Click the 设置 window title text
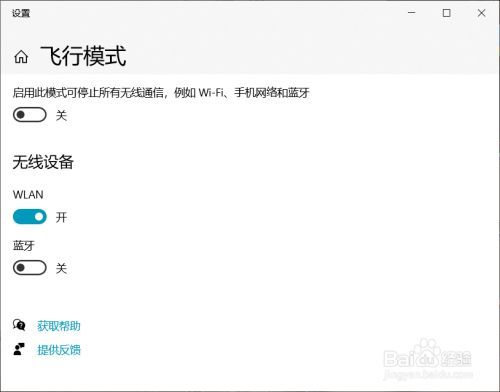Image resolution: width=500 pixels, height=392 pixels. tap(21, 13)
